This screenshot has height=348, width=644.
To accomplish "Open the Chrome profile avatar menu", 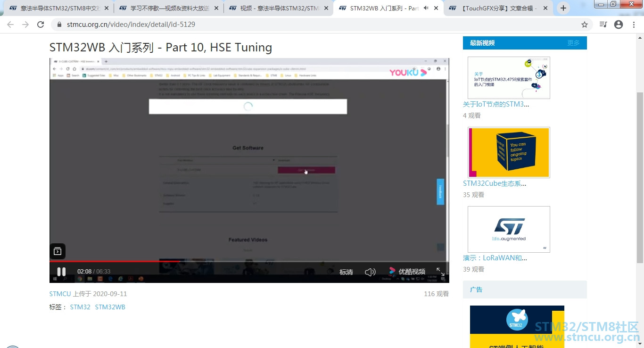I will click(619, 25).
